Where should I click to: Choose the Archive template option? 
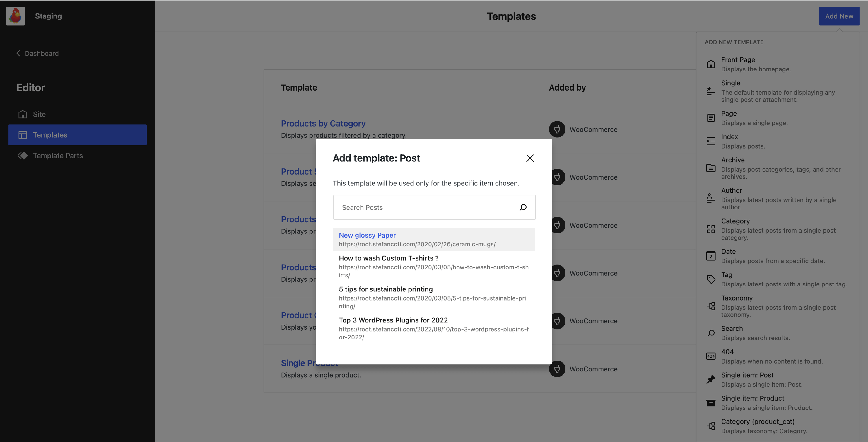733,160
